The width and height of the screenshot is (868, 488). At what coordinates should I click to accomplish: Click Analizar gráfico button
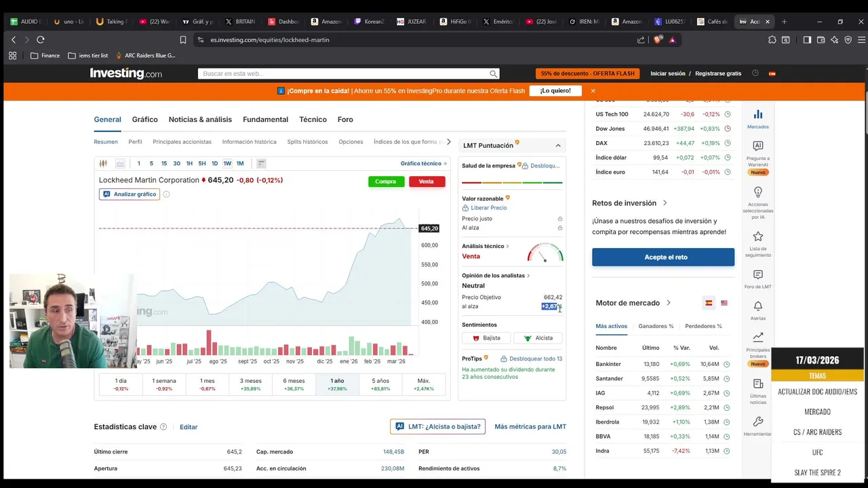(x=129, y=195)
